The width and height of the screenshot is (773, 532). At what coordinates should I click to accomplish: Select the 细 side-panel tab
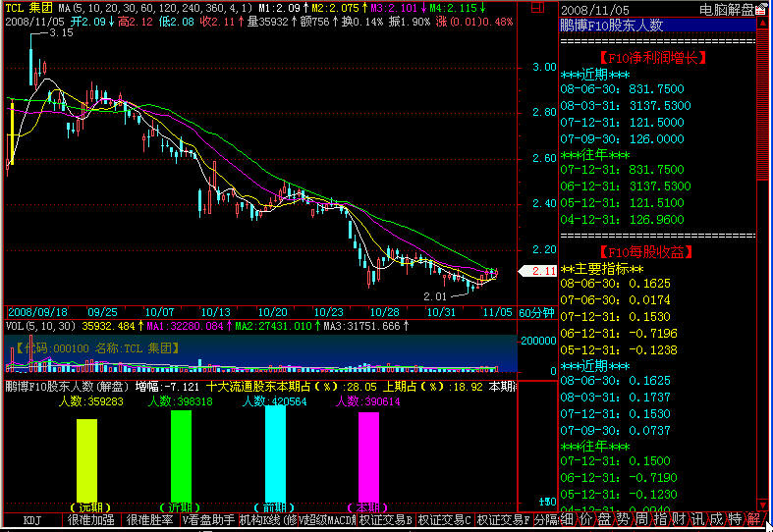pos(567,518)
